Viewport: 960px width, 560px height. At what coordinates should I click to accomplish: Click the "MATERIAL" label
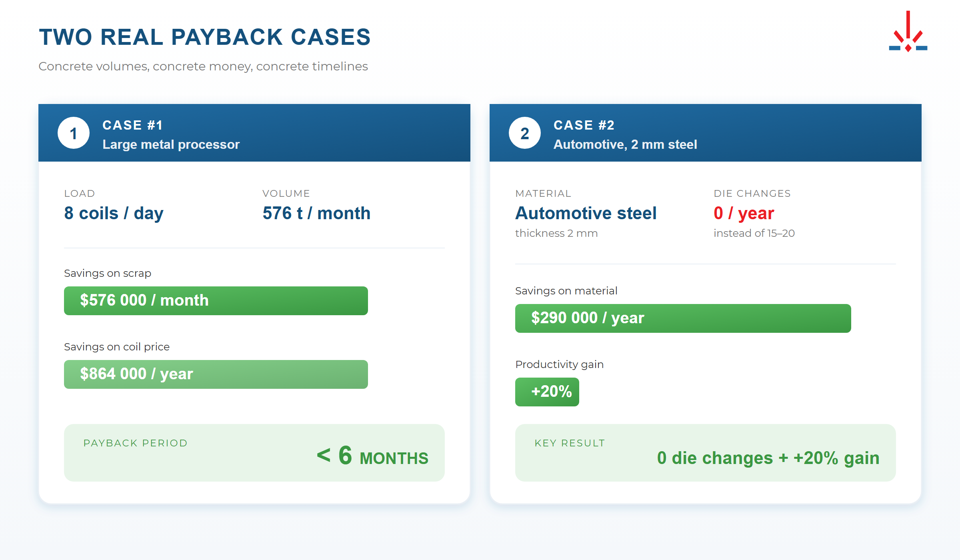click(x=543, y=194)
